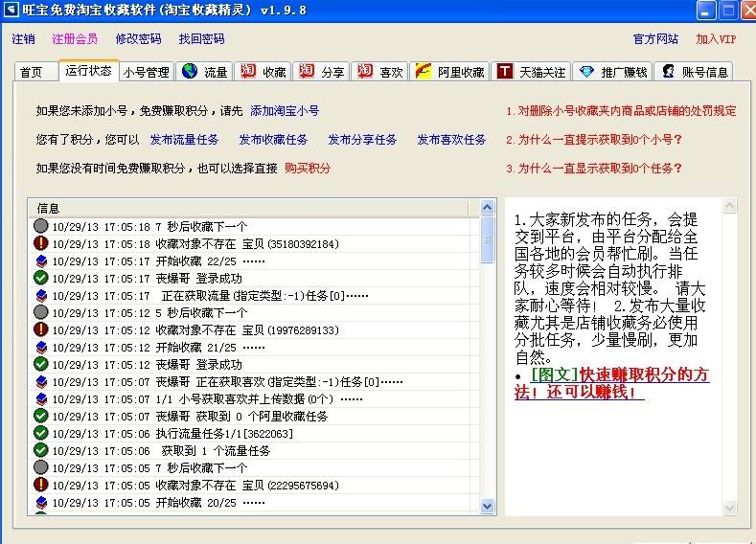
Task: Click the log list scroll-down arrow
Action: pos(488,506)
